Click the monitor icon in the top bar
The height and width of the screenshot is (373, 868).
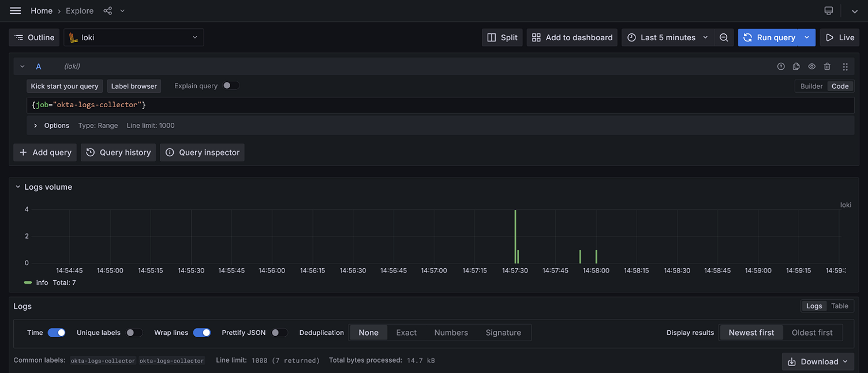829,11
